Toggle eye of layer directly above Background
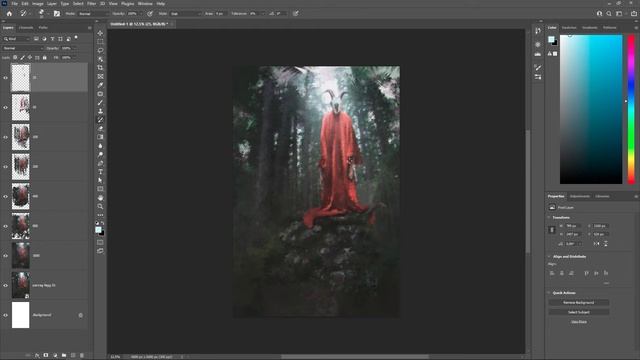The height and width of the screenshot is (360, 640). point(6,285)
